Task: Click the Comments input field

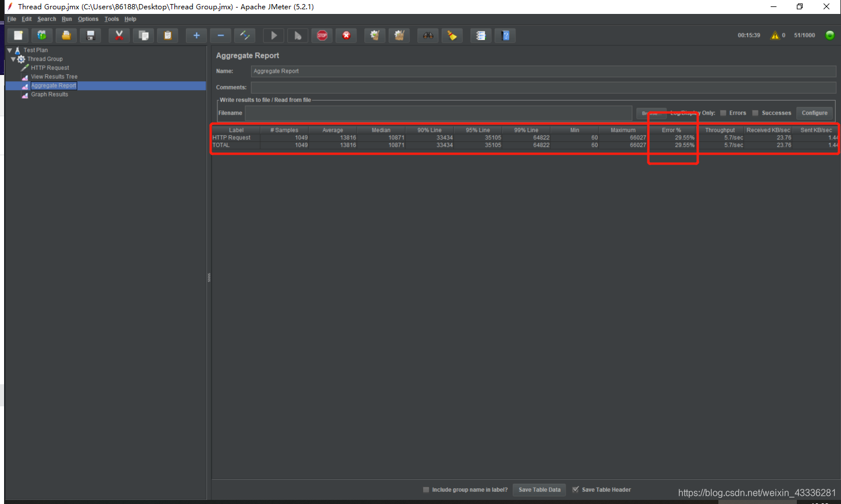Action: tap(543, 87)
